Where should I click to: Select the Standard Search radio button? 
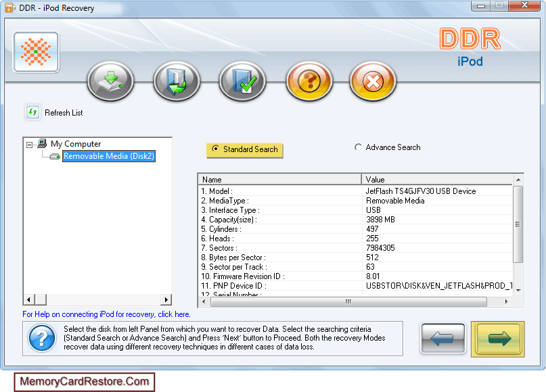click(216, 149)
